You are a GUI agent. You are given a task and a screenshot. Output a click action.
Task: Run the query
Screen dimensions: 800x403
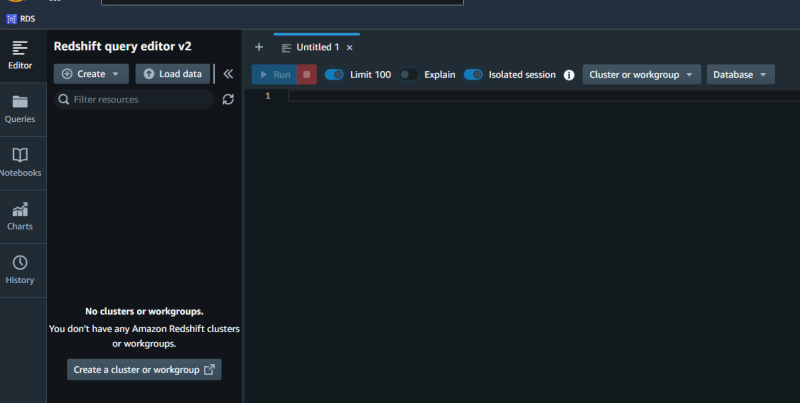tap(274, 74)
